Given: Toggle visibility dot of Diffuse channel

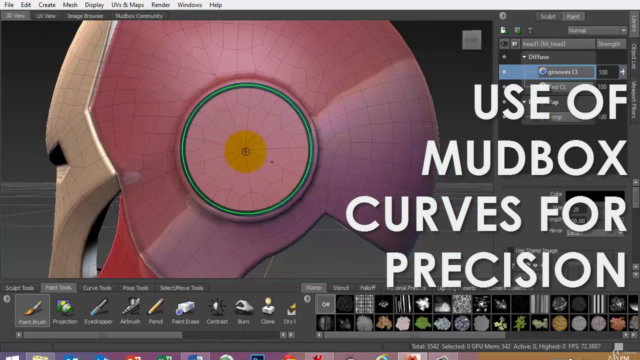Looking at the screenshot, I should 504,57.
